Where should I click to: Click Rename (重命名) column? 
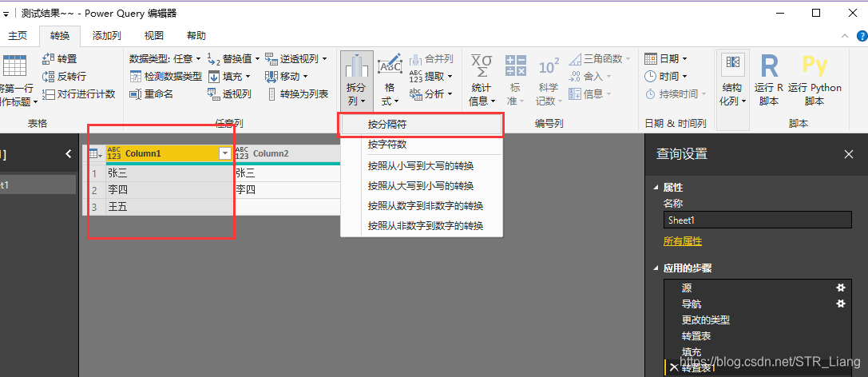151,94
